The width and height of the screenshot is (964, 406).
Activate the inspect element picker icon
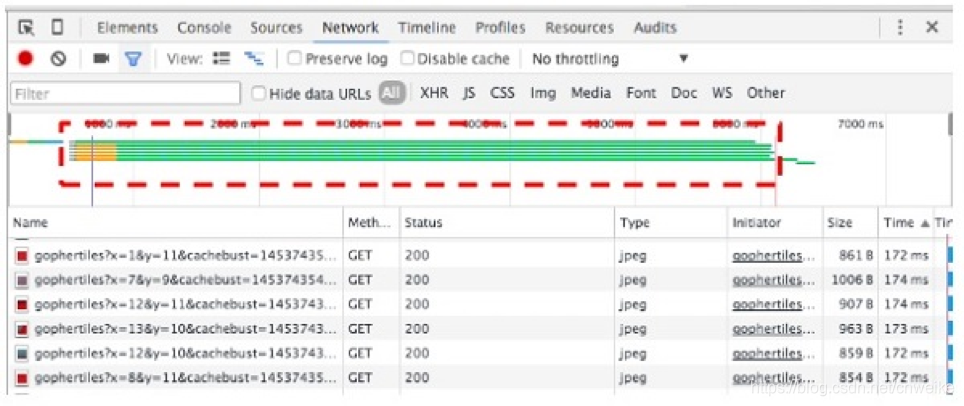click(x=26, y=28)
